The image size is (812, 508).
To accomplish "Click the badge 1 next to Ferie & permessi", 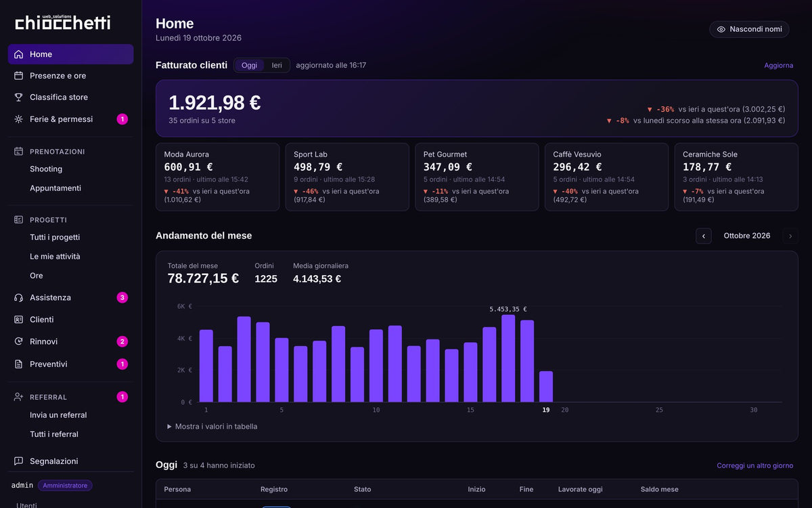I will point(122,119).
